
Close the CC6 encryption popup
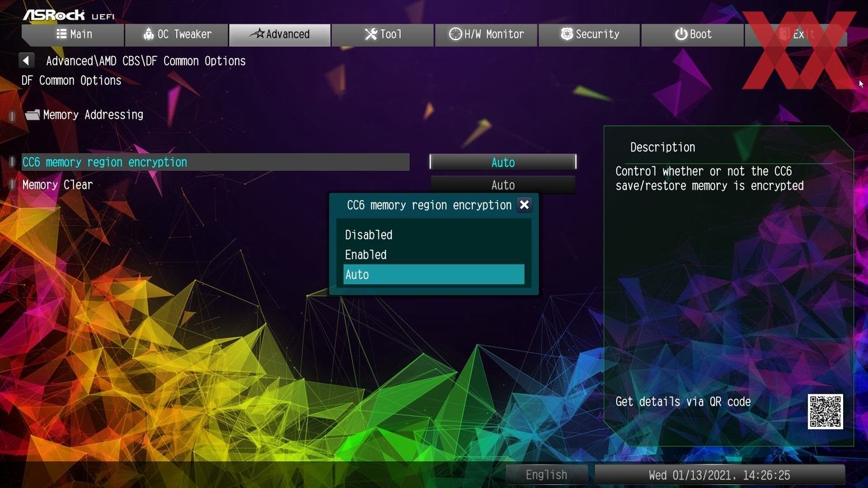click(524, 205)
